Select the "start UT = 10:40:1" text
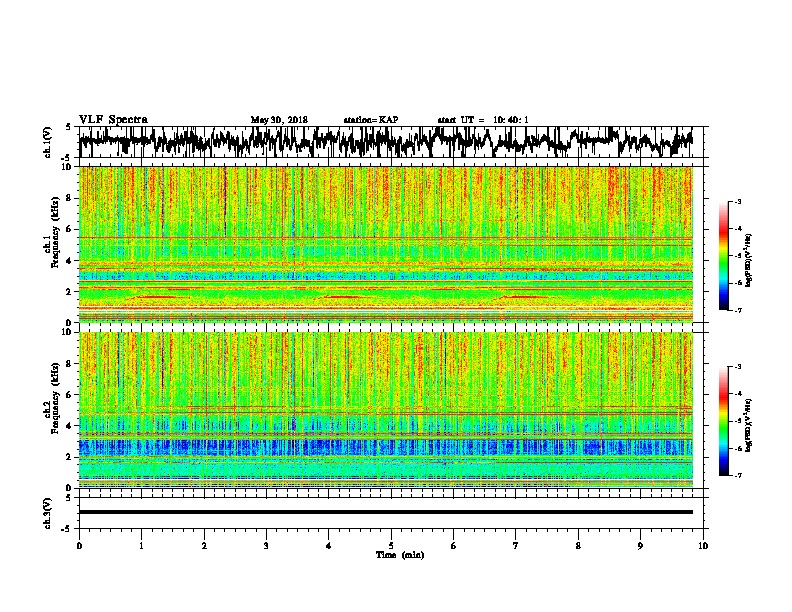Viewport: 792px width, 612px height. pyautogui.click(x=483, y=120)
